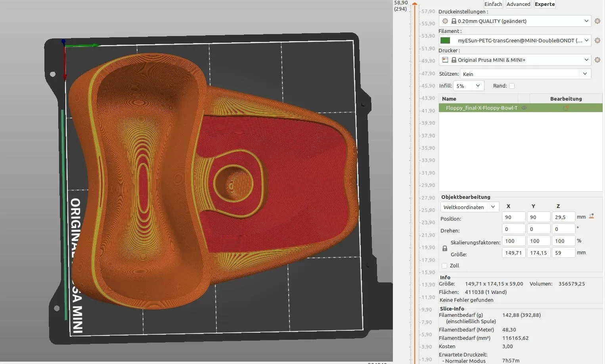Click the layer slider track at the 29,90 mark

[x=415, y=185]
